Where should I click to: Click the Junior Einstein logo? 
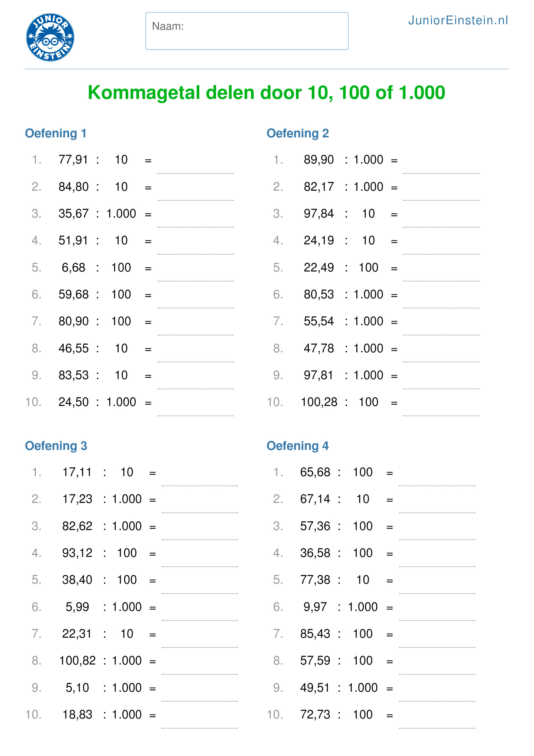pyautogui.click(x=50, y=37)
